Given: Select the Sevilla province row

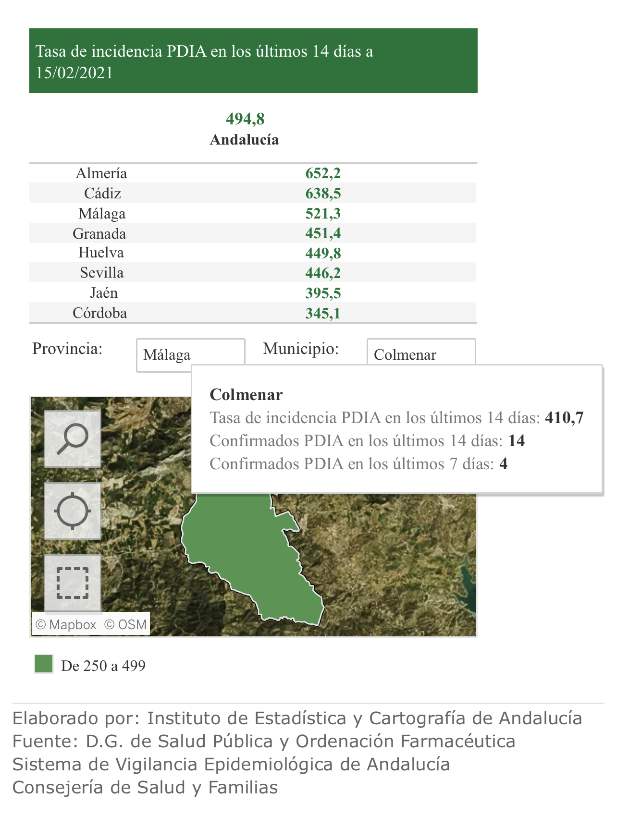Looking at the screenshot, I should click(253, 273).
